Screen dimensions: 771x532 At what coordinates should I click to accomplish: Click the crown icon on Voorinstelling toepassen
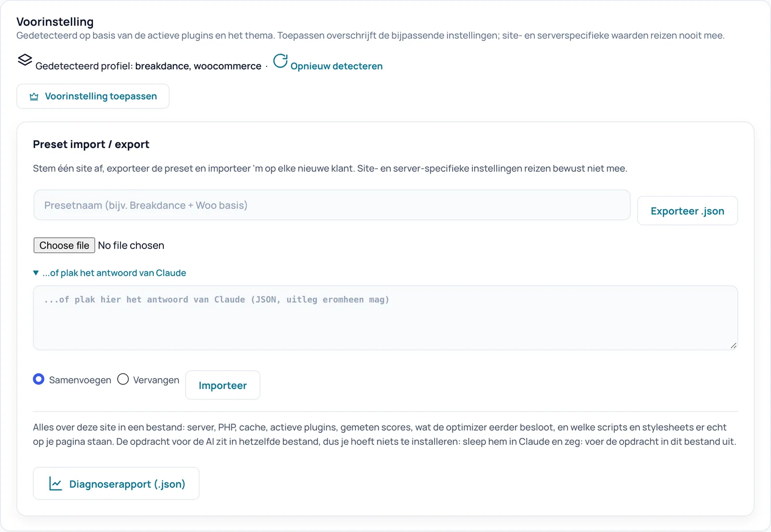point(34,96)
